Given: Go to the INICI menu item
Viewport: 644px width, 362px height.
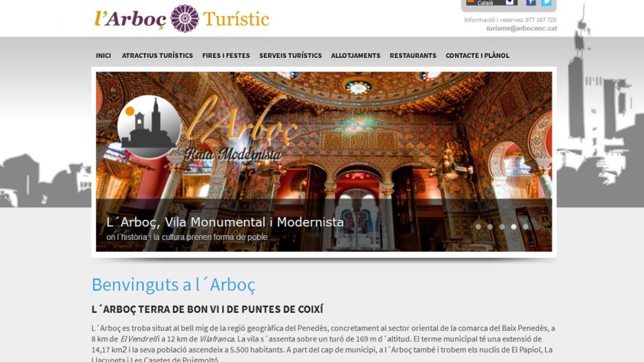Looking at the screenshot, I should pos(104,56).
